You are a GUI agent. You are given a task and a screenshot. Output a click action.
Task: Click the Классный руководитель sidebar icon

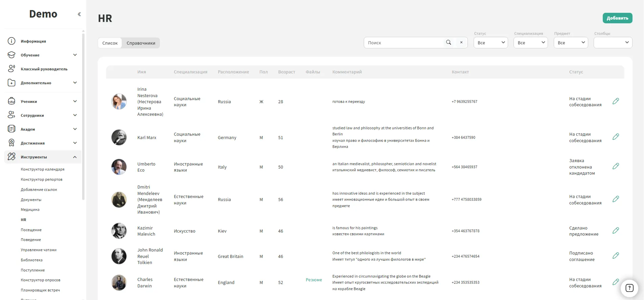(x=11, y=69)
